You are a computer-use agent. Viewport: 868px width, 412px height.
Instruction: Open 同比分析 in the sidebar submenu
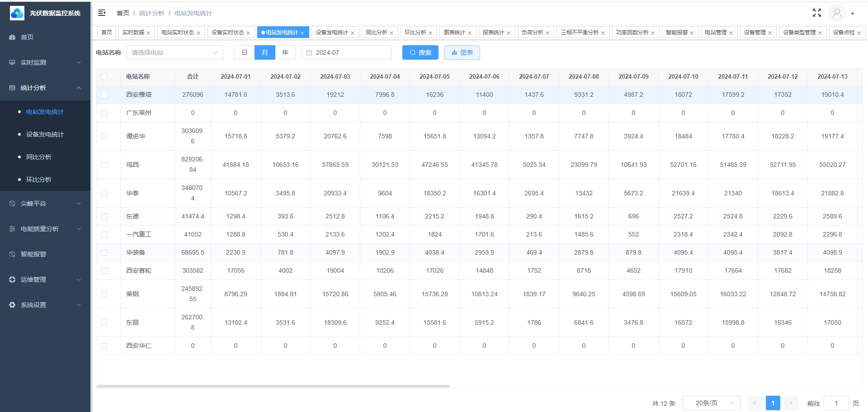(x=45, y=157)
